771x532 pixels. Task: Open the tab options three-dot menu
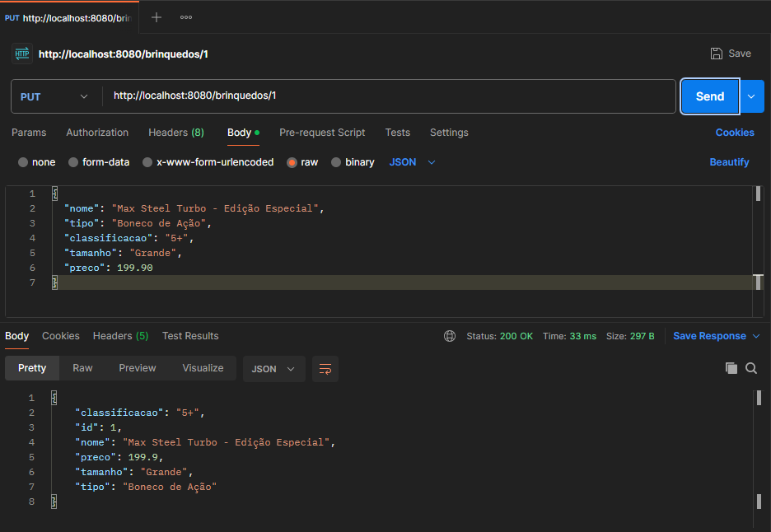(186, 17)
